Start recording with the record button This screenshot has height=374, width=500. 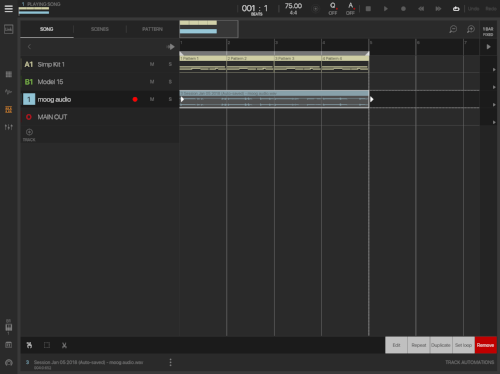point(403,9)
